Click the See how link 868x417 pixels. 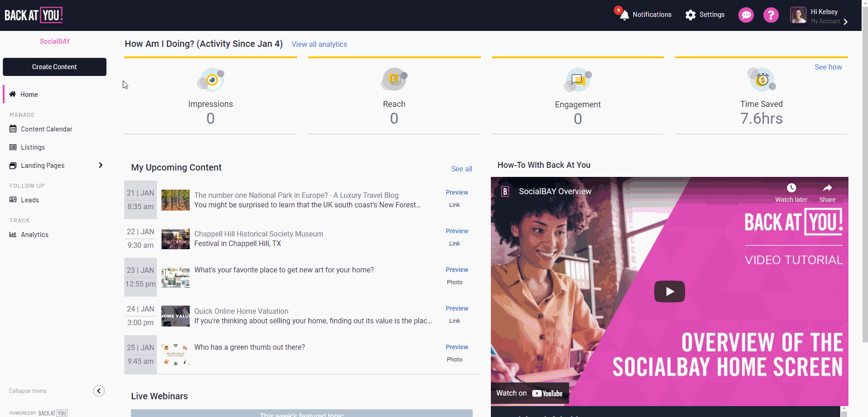[828, 67]
